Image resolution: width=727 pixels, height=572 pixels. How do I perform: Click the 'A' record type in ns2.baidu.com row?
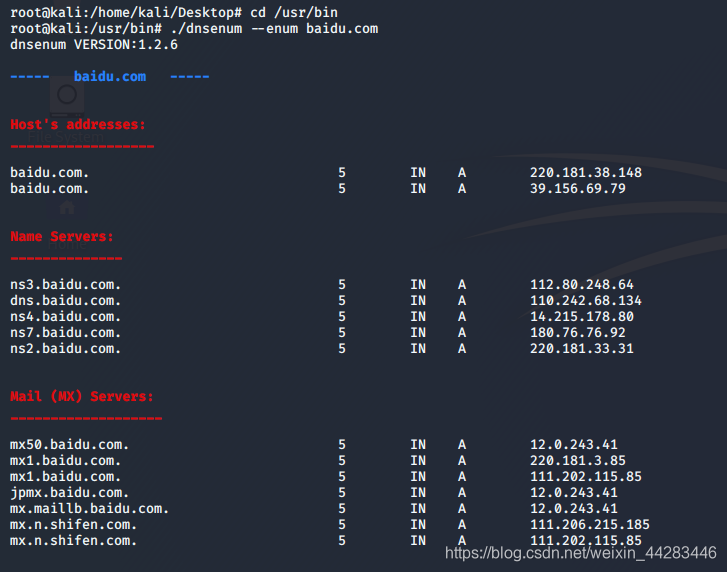pyautogui.click(x=462, y=349)
